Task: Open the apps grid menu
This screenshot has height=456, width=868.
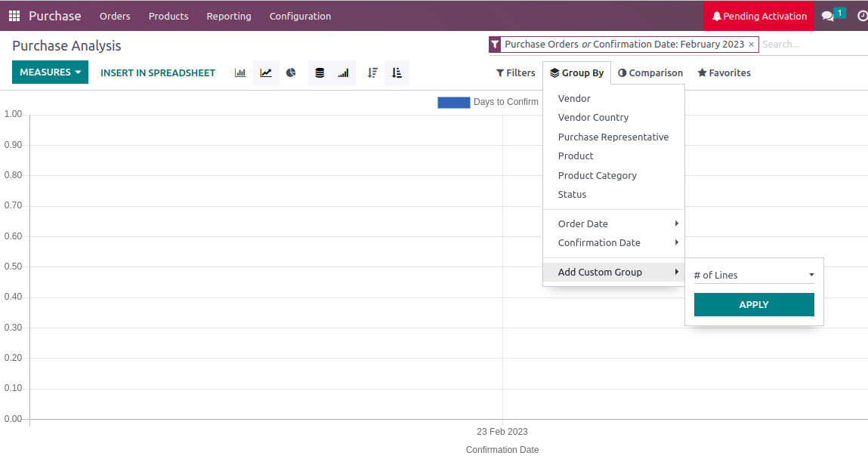Action: tap(14, 16)
